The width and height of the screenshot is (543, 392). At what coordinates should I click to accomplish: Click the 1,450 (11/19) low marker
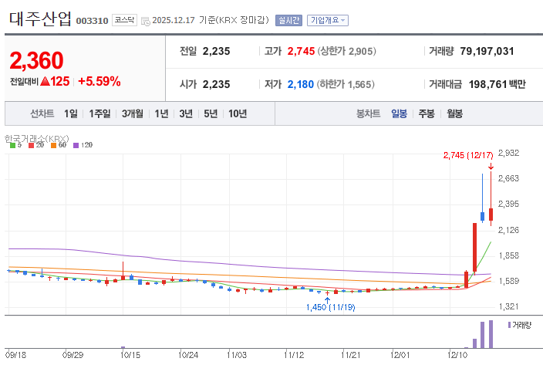331,307
